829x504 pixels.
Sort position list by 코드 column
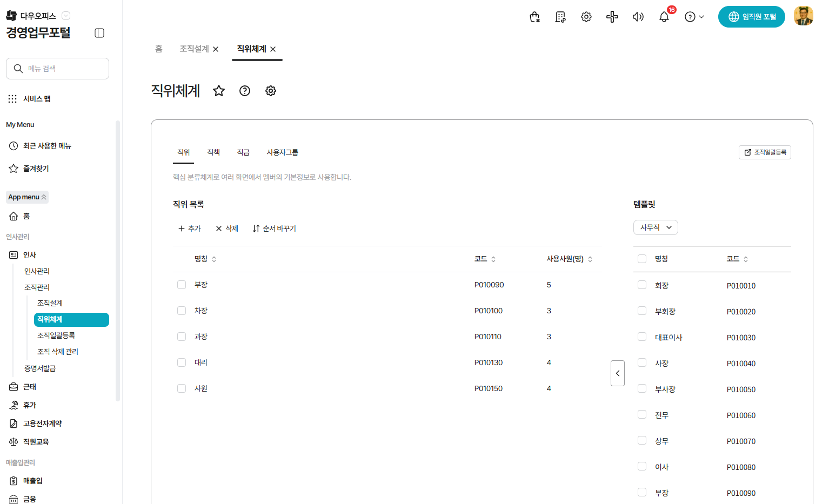[485, 259]
